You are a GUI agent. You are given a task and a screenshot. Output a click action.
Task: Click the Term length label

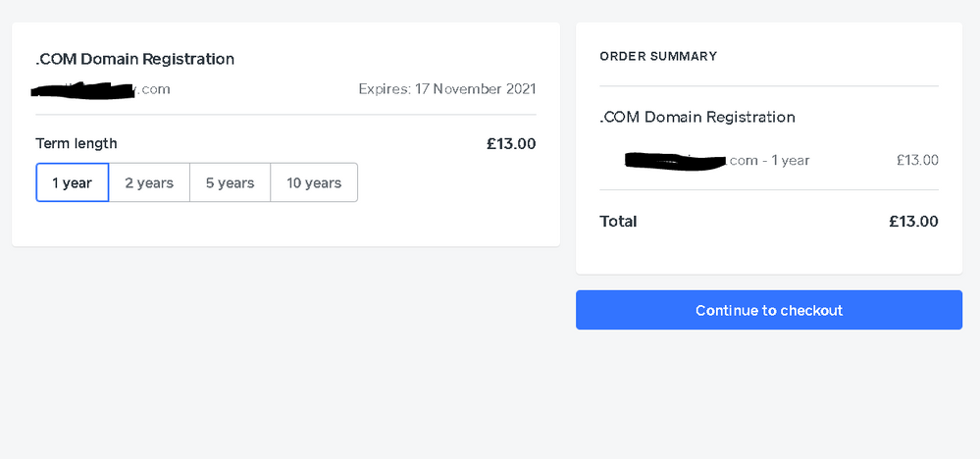77,143
